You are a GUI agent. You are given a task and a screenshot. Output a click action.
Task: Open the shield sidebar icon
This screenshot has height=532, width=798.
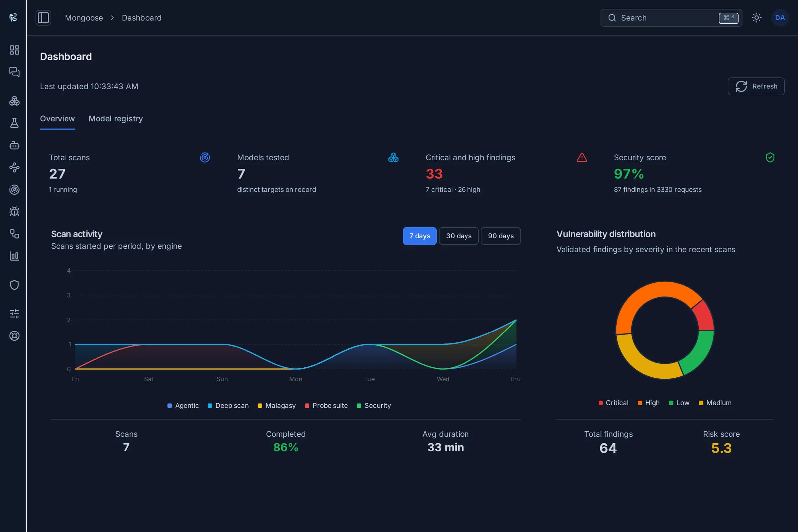point(14,285)
